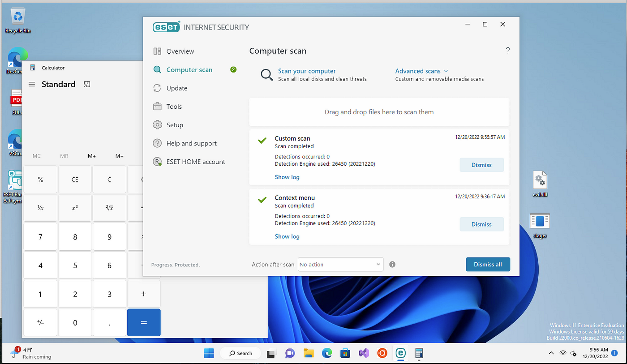Select the stager file on desktop
Image resolution: width=627 pixels, height=364 pixels.
point(540,226)
